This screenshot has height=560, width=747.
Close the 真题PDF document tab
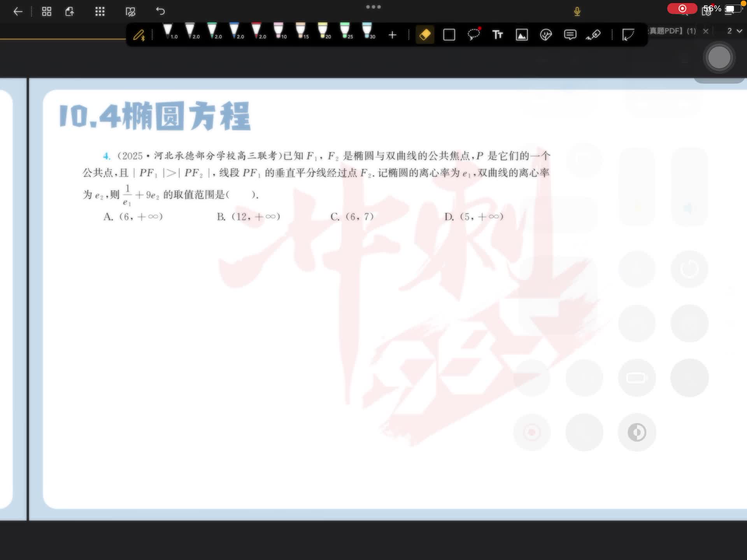point(706,31)
